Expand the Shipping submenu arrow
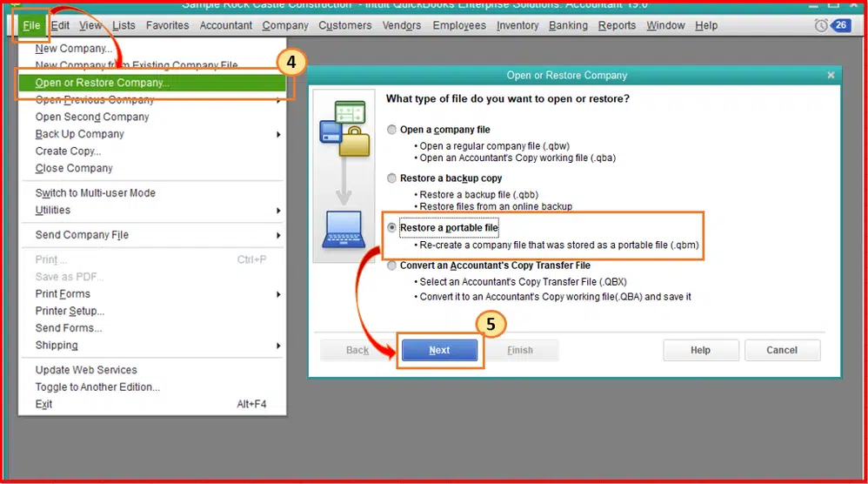Viewport: 868px width, 484px height. (x=278, y=346)
